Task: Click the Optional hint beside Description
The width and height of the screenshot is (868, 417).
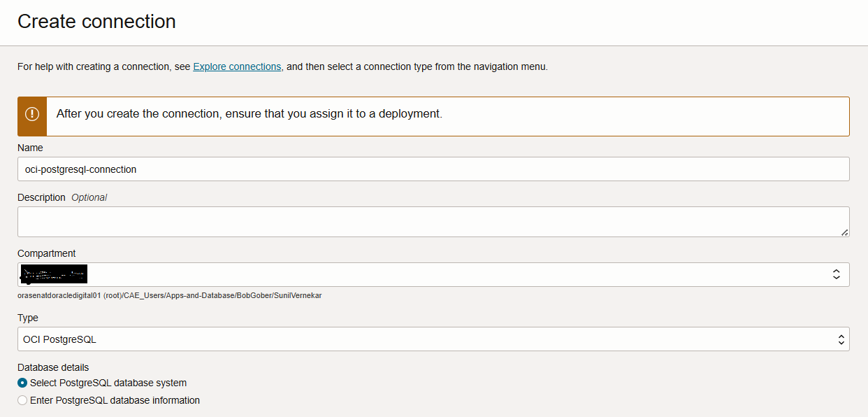Action: pos(89,197)
